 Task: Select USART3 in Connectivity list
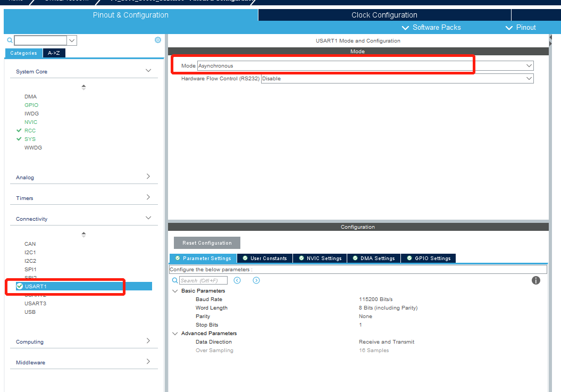tap(35, 303)
